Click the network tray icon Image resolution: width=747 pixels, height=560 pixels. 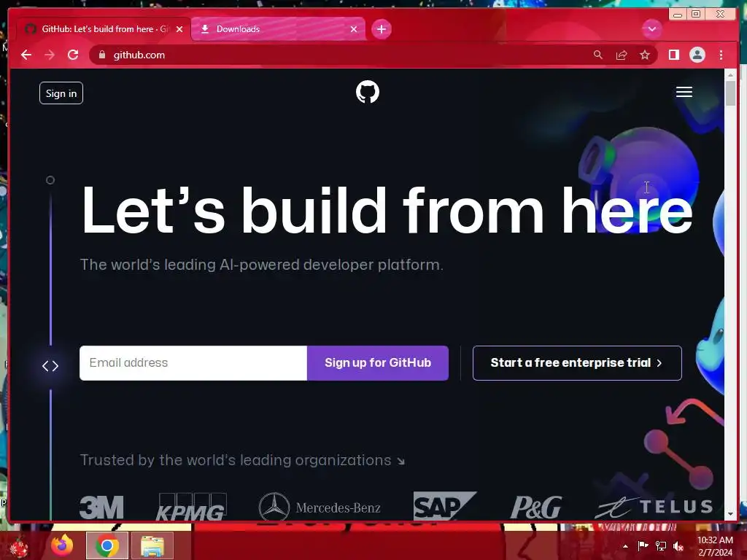tap(661, 545)
